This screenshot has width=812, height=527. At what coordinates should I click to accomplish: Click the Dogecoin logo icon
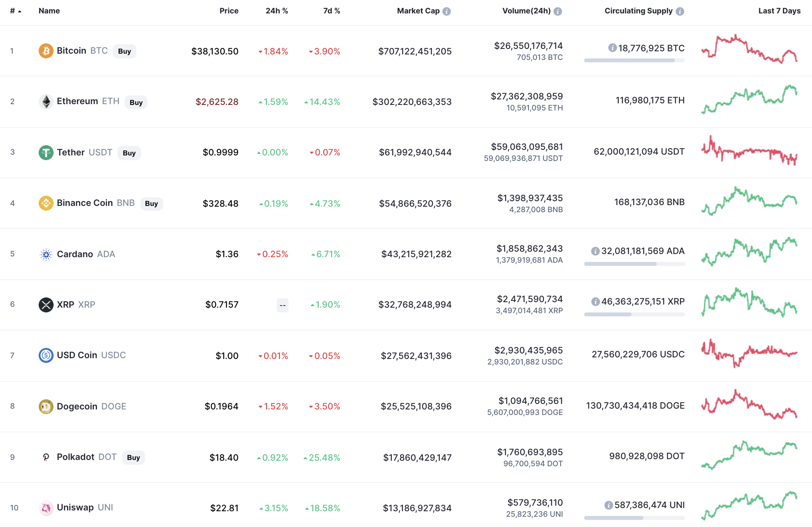[x=46, y=406]
